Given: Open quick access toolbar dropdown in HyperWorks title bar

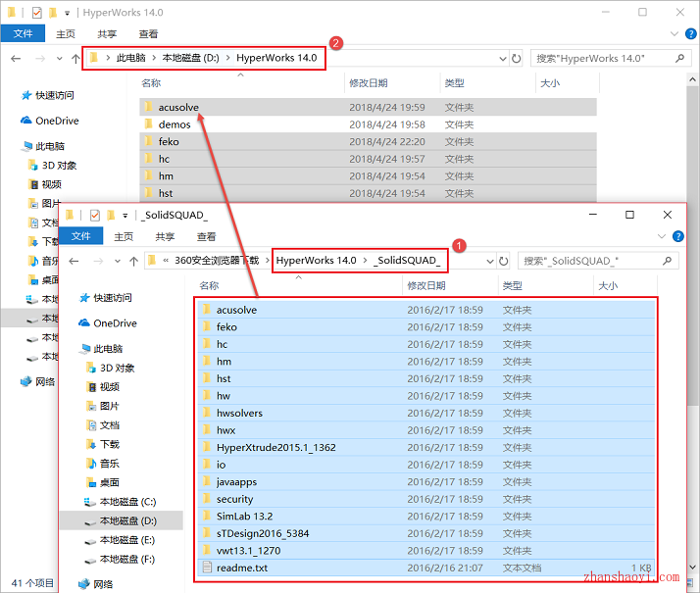Looking at the screenshot, I should (68, 13).
